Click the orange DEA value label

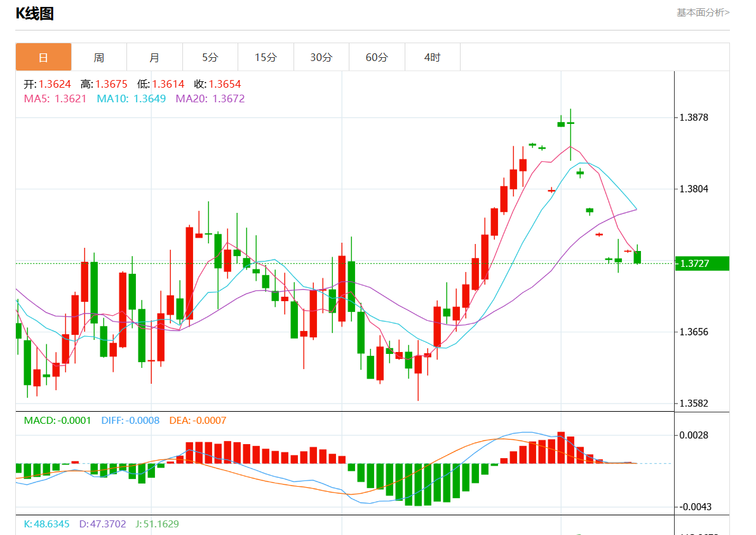[198, 421]
